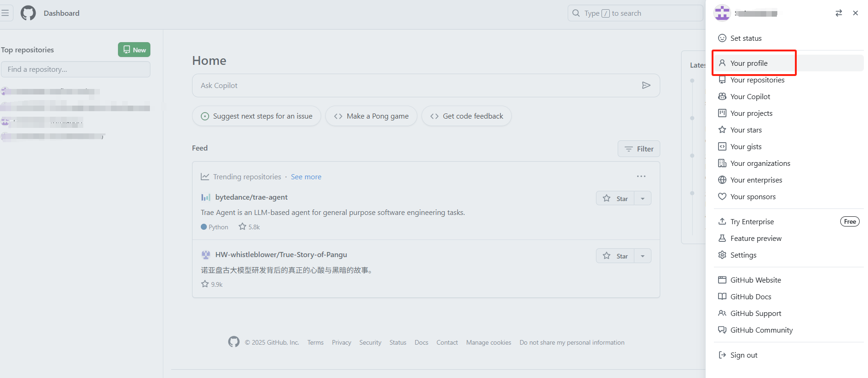Star the bytedance/trae-agent repository
This screenshot has height=378, width=868.
pyautogui.click(x=615, y=198)
